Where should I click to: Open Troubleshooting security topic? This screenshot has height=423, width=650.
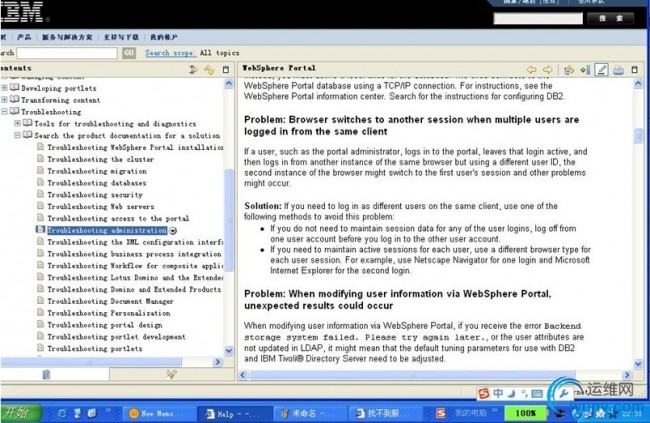[95, 194]
